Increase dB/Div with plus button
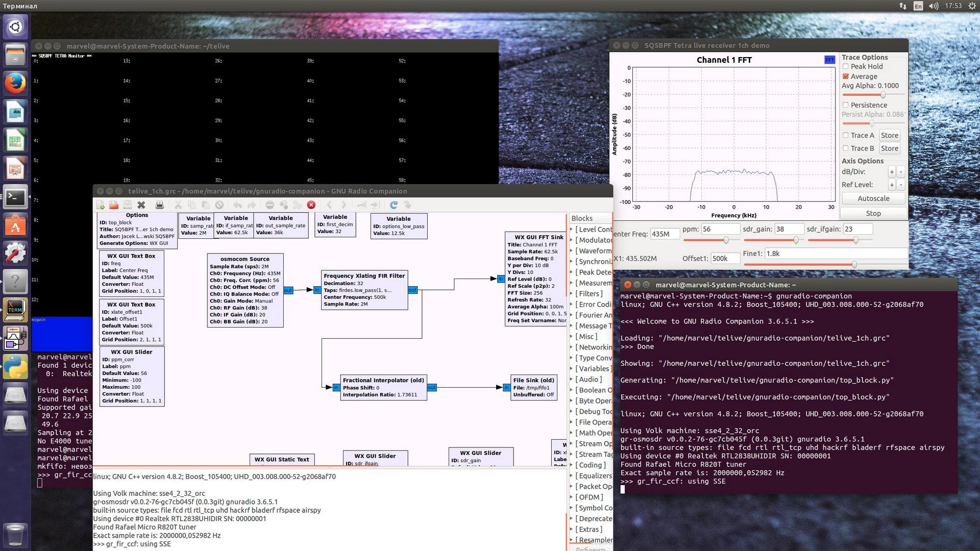Viewport: 980px width, 551px height. (892, 172)
